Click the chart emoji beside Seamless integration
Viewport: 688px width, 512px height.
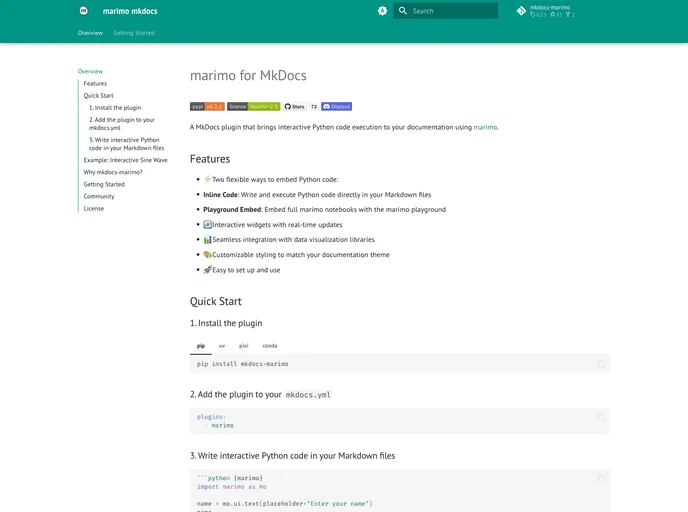tap(208, 240)
